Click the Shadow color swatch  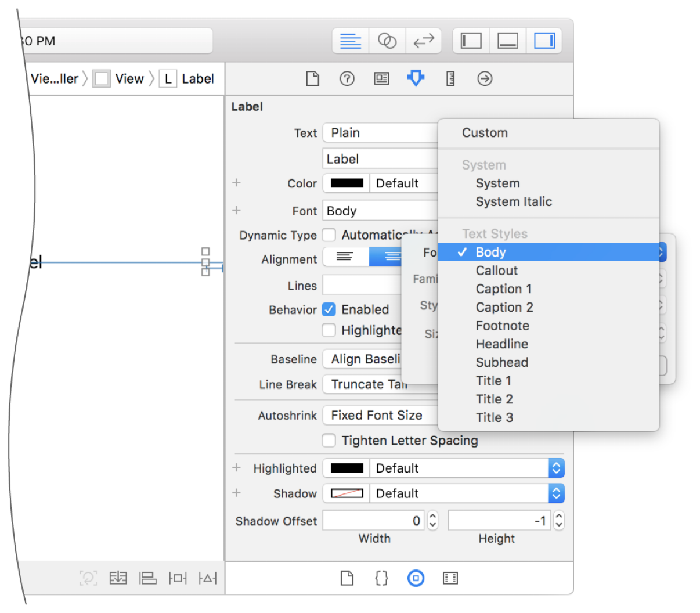347,493
